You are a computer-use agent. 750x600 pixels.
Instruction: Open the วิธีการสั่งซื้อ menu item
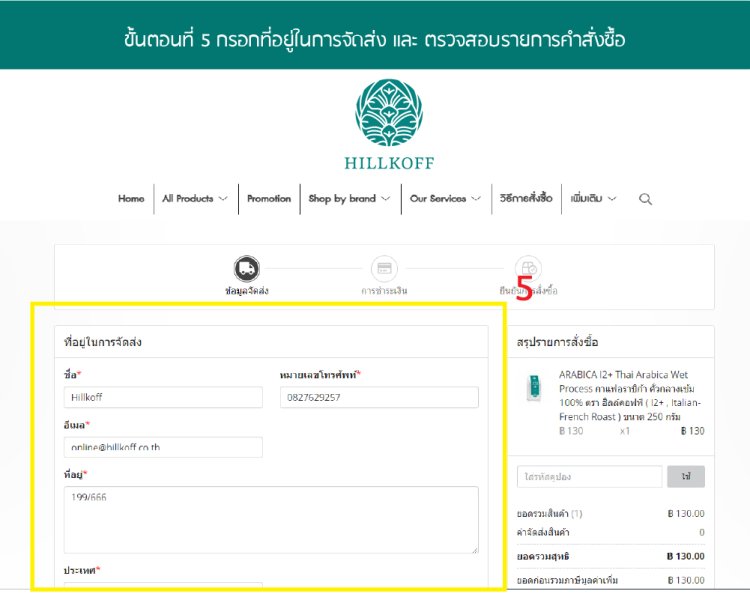[526, 199]
